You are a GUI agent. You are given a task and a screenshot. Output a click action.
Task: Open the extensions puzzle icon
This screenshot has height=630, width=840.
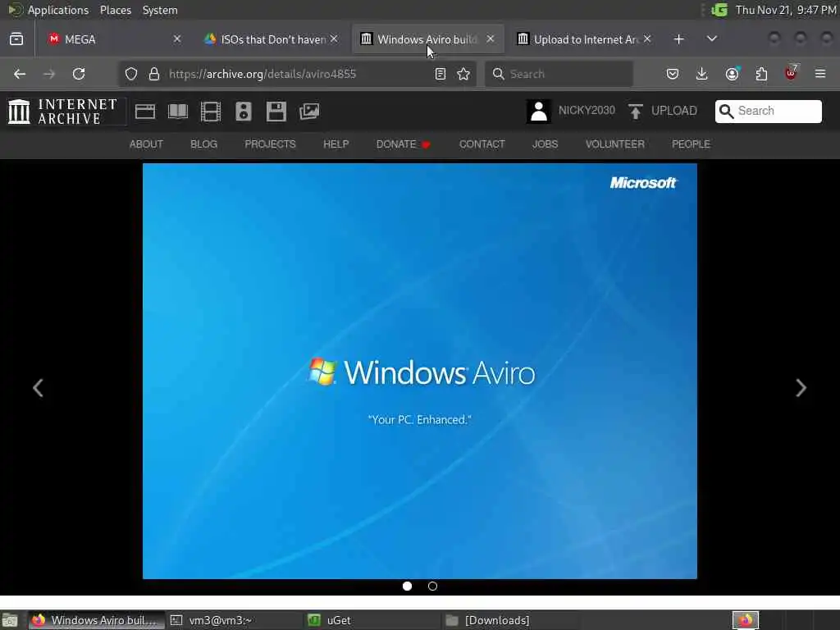[x=761, y=74]
